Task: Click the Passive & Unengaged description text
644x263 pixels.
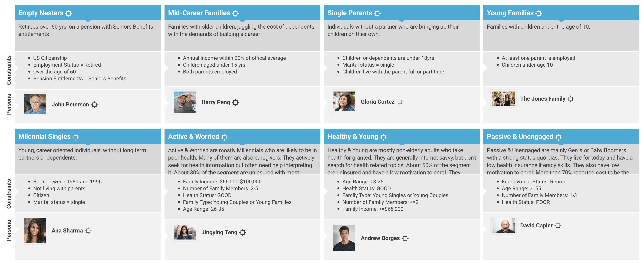Action: [560, 161]
